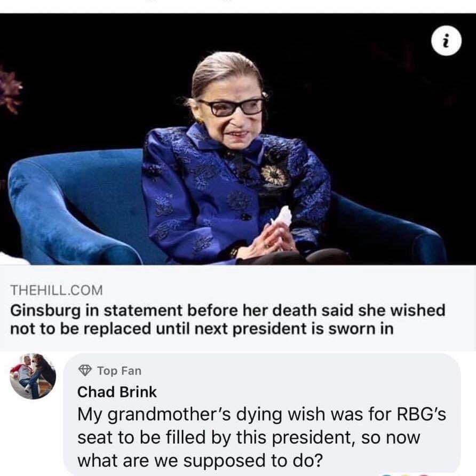This screenshot has height=476, width=476.
Task: Open the Chad Brink commenter name
Action: [117, 392]
